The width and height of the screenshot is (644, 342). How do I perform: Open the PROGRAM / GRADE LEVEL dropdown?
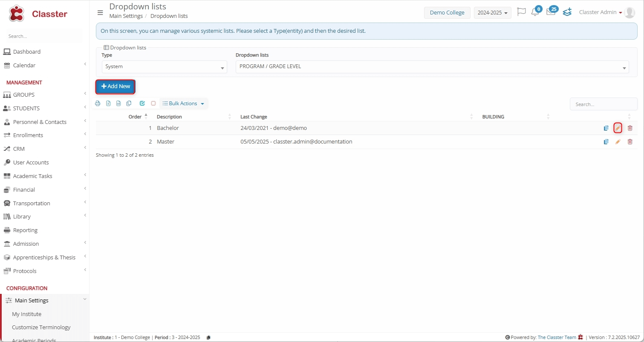(x=432, y=67)
